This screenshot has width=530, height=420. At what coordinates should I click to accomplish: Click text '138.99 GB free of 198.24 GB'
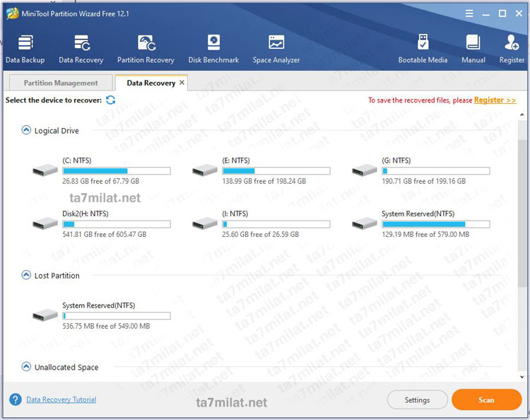pyautogui.click(x=264, y=181)
